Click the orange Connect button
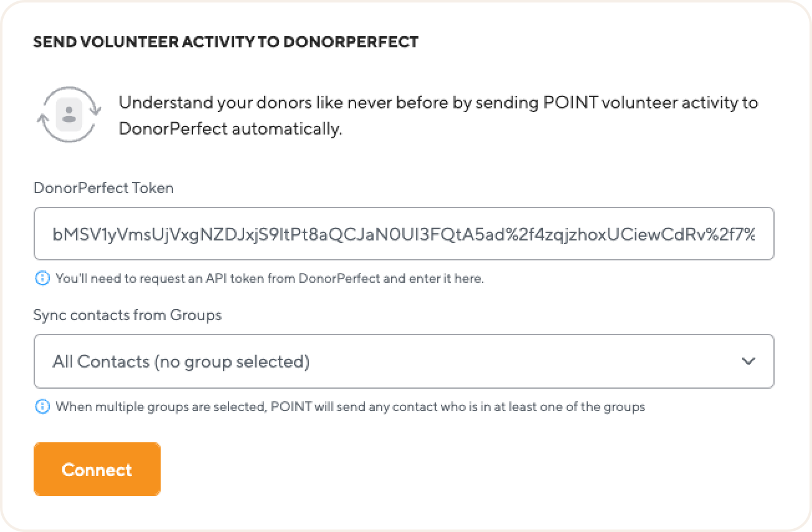The height and width of the screenshot is (532, 812). point(97,469)
